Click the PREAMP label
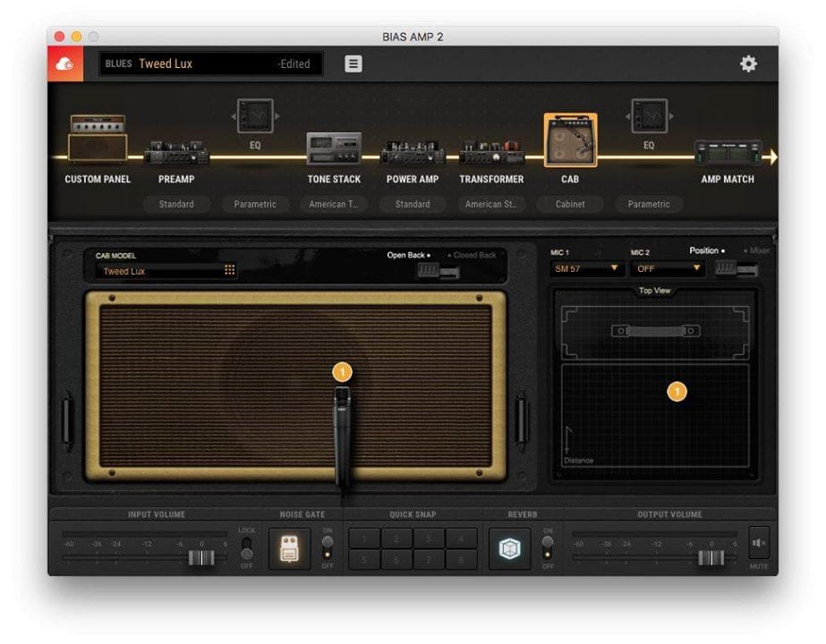The height and width of the screenshot is (644, 826). pyautogui.click(x=176, y=180)
